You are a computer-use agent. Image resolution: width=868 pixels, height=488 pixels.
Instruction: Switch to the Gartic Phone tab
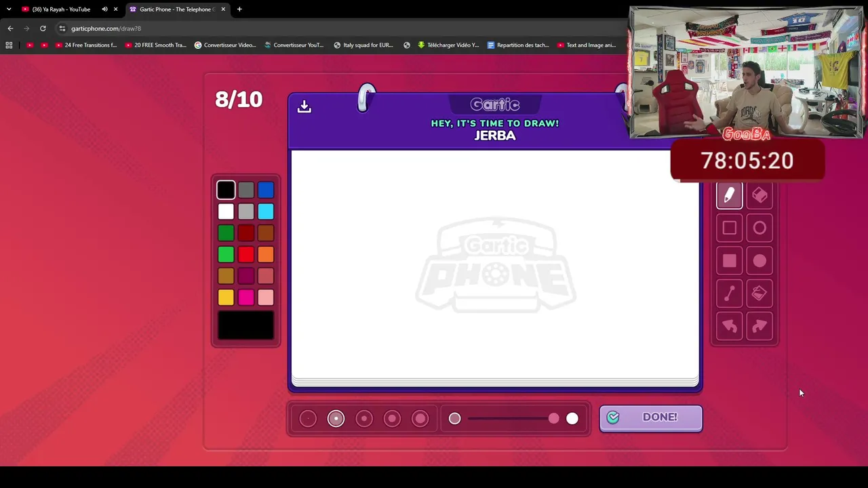(x=178, y=9)
